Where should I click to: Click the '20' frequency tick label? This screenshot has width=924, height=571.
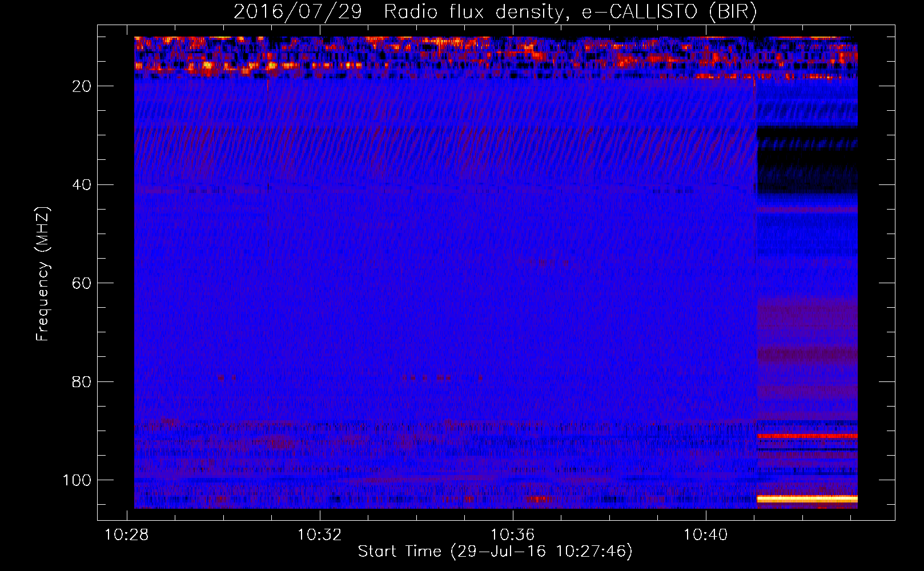pyautogui.click(x=82, y=86)
